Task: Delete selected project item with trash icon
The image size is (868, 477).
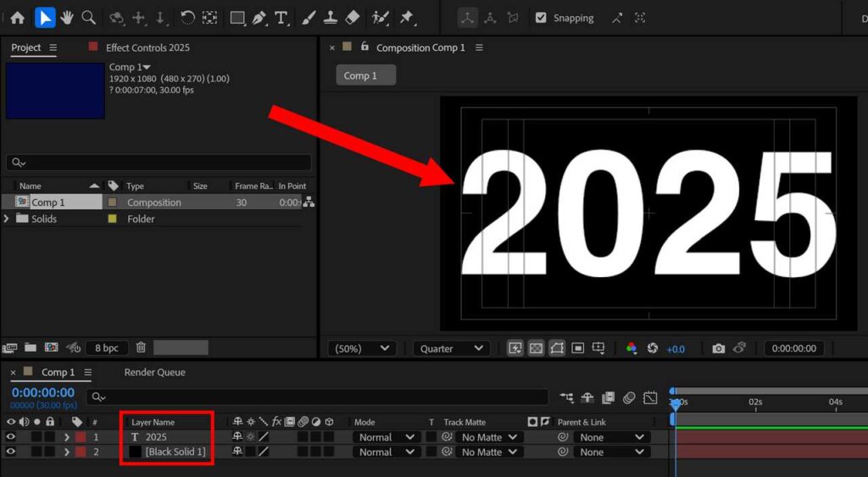Action: click(142, 347)
